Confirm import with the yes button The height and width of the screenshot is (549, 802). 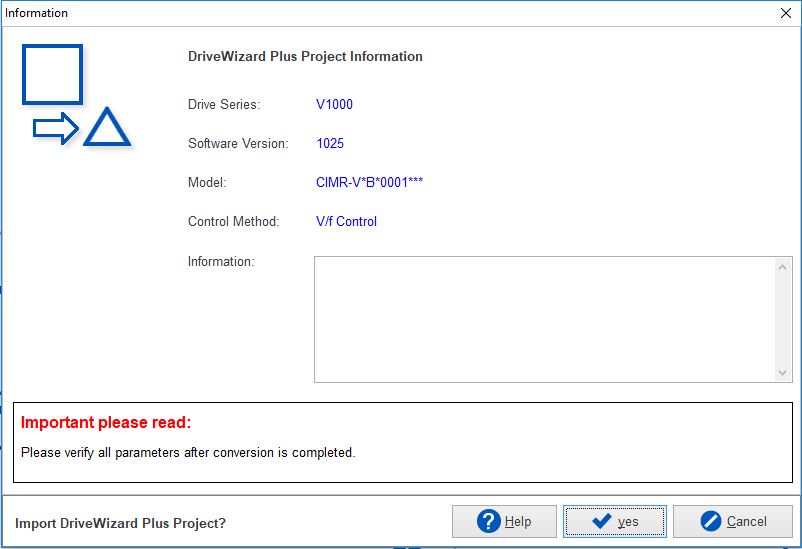click(x=614, y=521)
